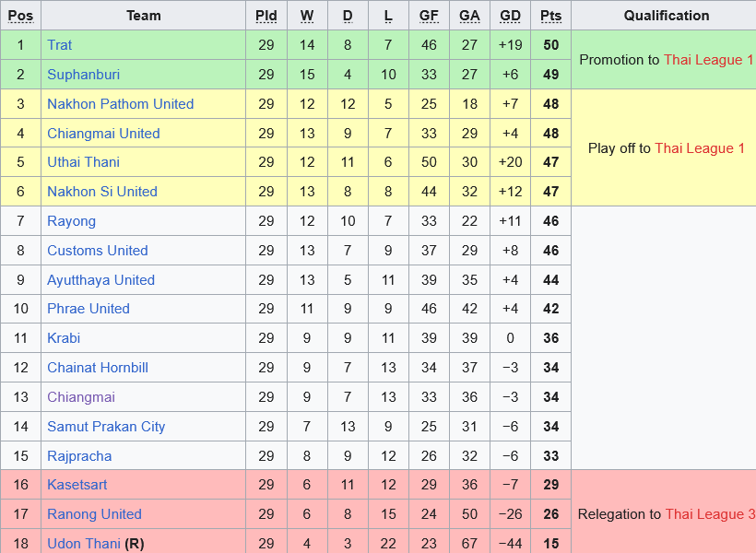Image resolution: width=756 pixels, height=553 pixels.
Task: Open the Trat team link
Action: [59, 45]
